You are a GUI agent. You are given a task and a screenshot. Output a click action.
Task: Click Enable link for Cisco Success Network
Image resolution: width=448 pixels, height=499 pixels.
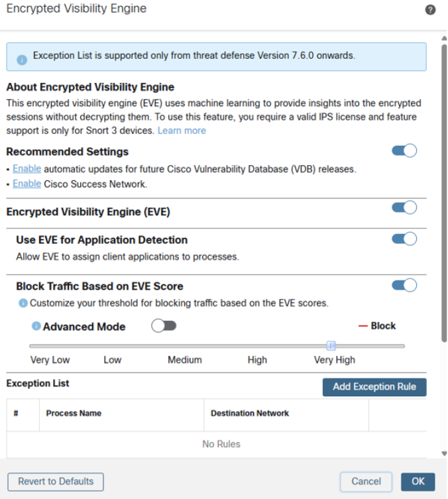pos(27,184)
